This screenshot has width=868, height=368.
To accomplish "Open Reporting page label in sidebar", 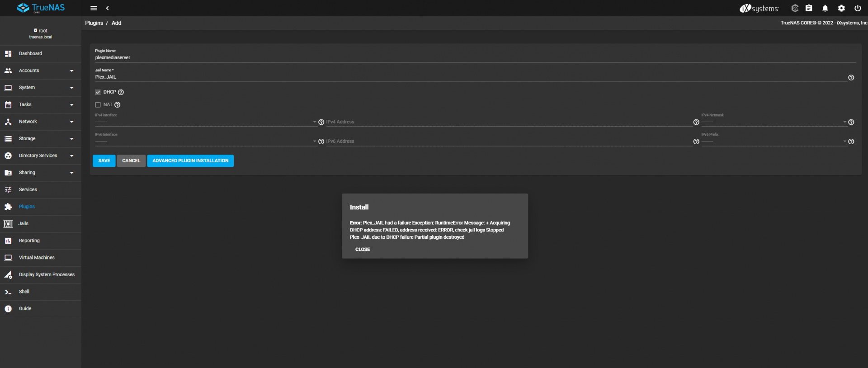I will tap(29, 241).
